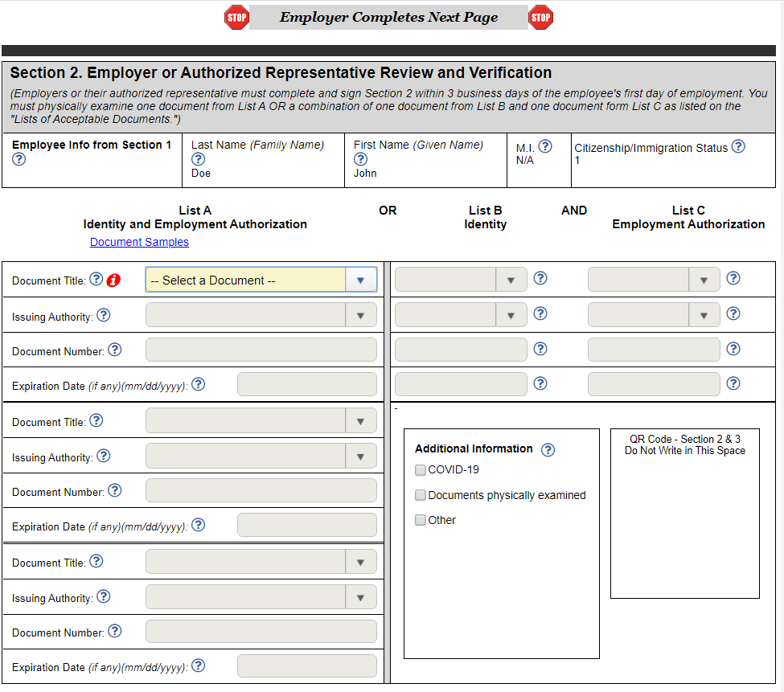Click help icon beside Additional Information
This screenshot has height=692, width=784.
[548, 450]
